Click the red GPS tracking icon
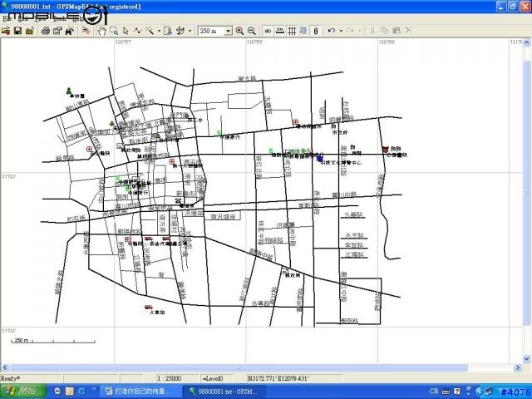This screenshot has width=532, height=399. [86, 31]
